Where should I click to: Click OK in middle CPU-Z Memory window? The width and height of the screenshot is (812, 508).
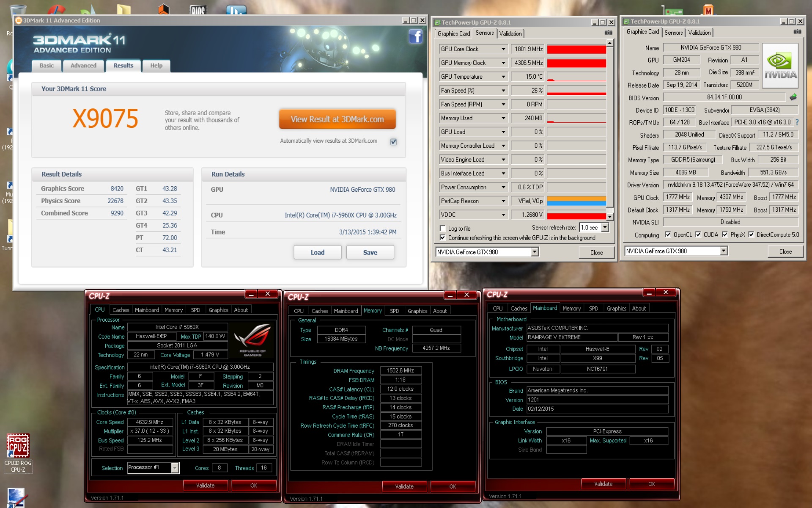tap(453, 486)
